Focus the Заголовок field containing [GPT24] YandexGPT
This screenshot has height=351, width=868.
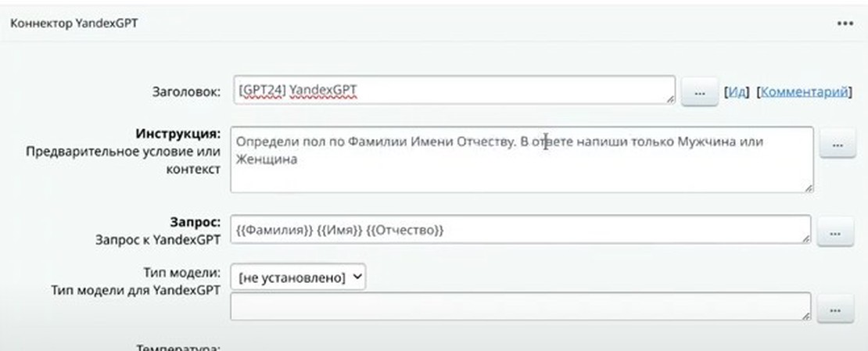(x=454, y=91)
